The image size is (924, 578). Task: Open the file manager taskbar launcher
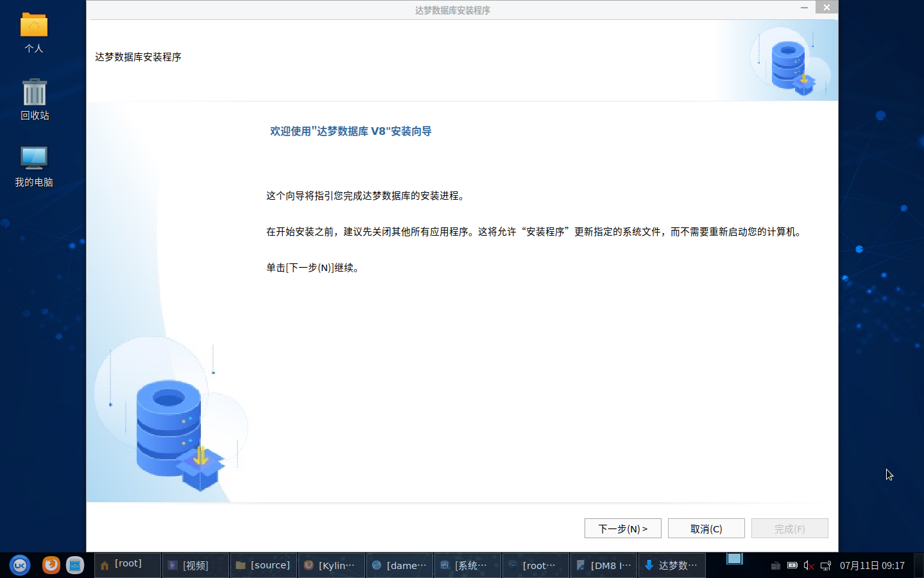click(75, 565)
